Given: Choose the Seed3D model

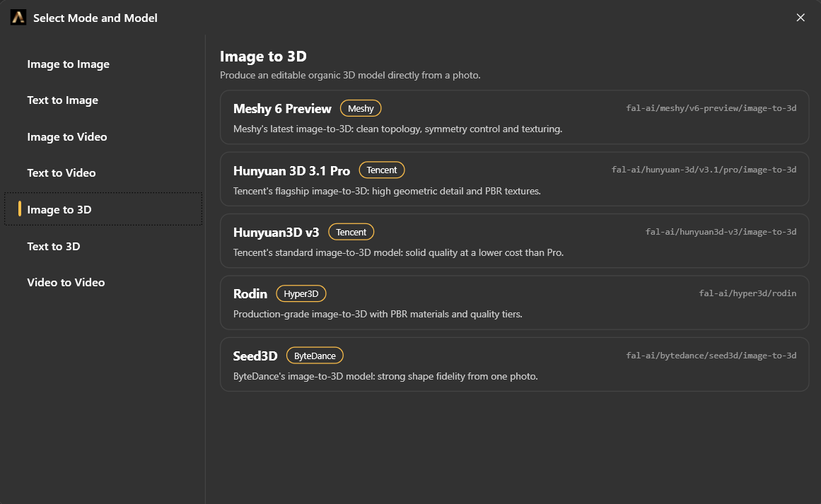Looking at the screenshot, I should pos(515,364).
